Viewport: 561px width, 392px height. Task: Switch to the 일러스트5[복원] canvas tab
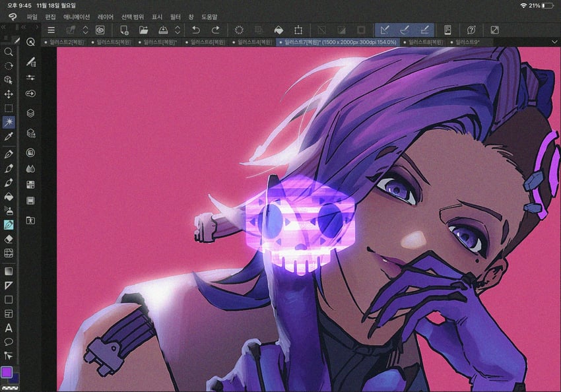[112, 42]
